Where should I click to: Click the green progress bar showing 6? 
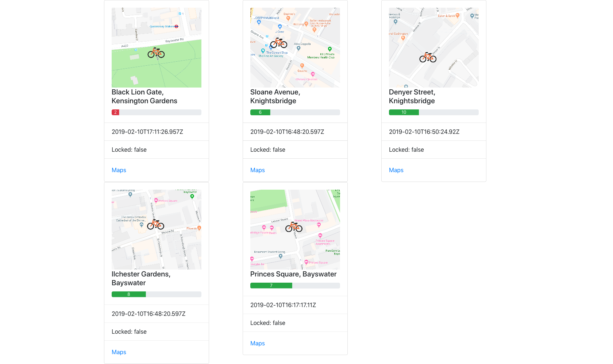(260, 112)
